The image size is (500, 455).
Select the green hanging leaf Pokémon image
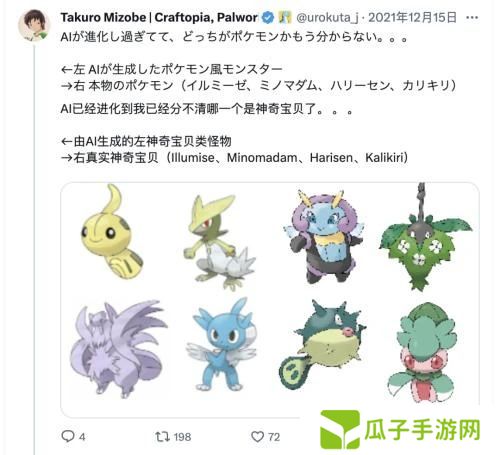(426, 237)
